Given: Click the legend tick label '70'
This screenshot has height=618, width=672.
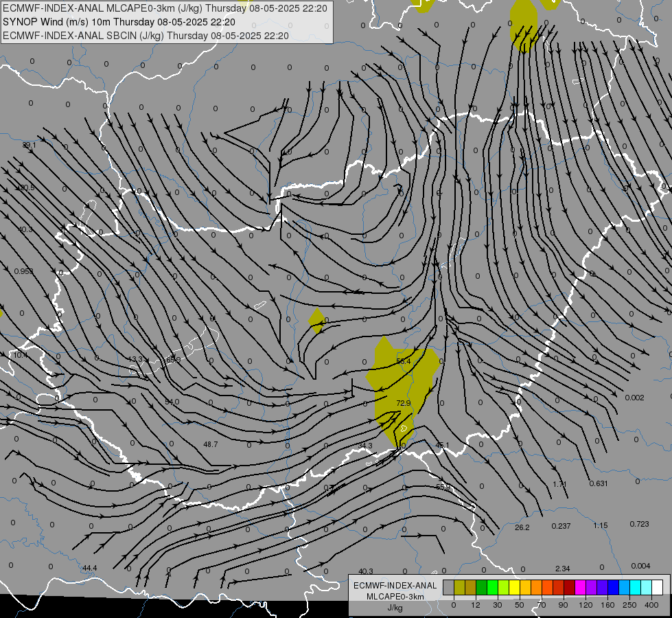Looking at the screenshot, I should point(542,605).
